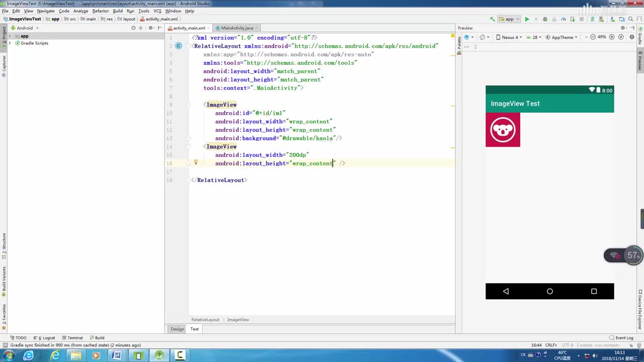Open the VCS menu
Screen dimensions: 644x362
click(x=157, y=11)
